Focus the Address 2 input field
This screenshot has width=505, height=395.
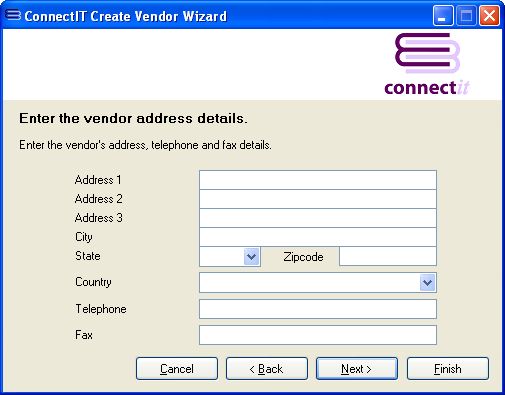(x=318, y=199)
